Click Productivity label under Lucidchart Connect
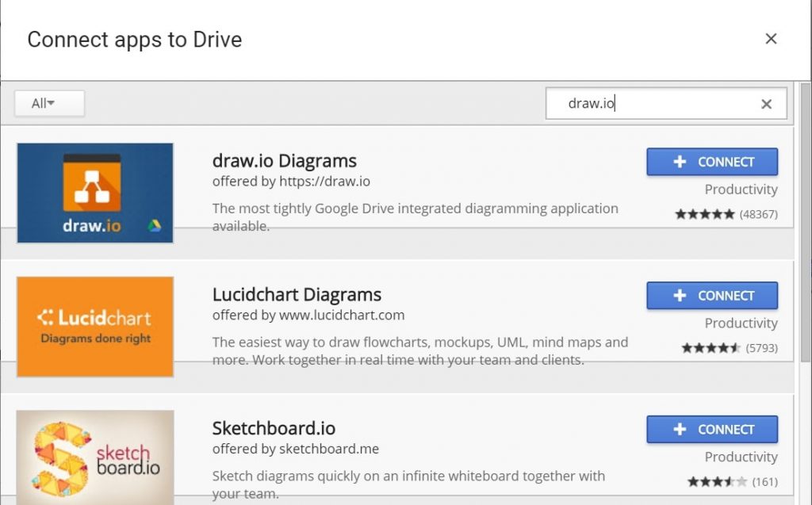Screen dimensions: 812x505 741,323
